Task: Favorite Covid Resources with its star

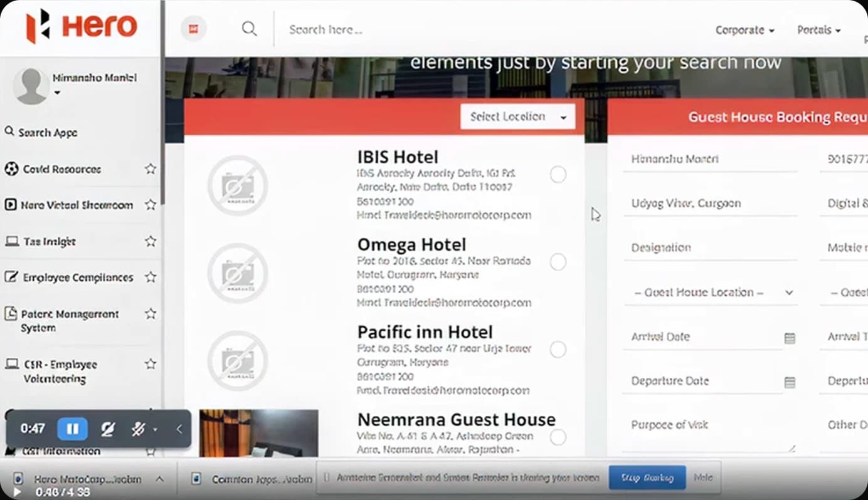Action: (x=151, y=169)
